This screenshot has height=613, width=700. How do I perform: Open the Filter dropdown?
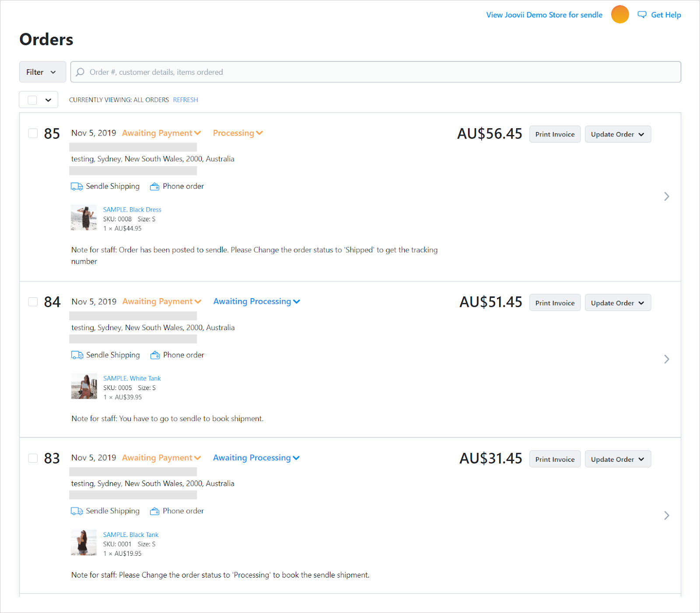click(x=42, y=72)
